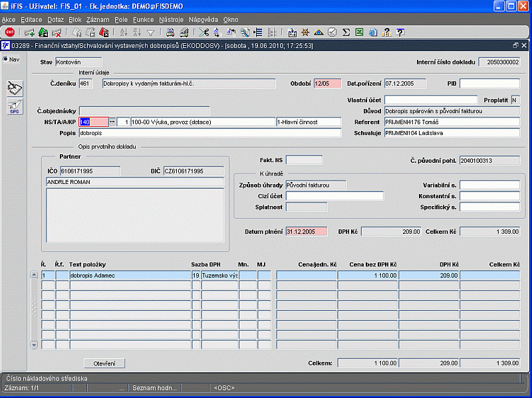
Task: Click the question mark help icon with figures
Action: (x=386, y=33)
